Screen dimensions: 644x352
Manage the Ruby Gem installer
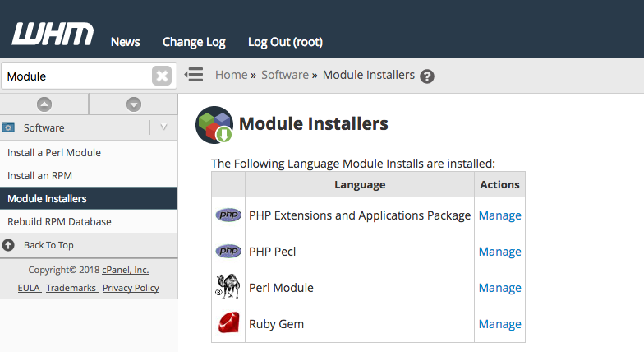[499, 324]
